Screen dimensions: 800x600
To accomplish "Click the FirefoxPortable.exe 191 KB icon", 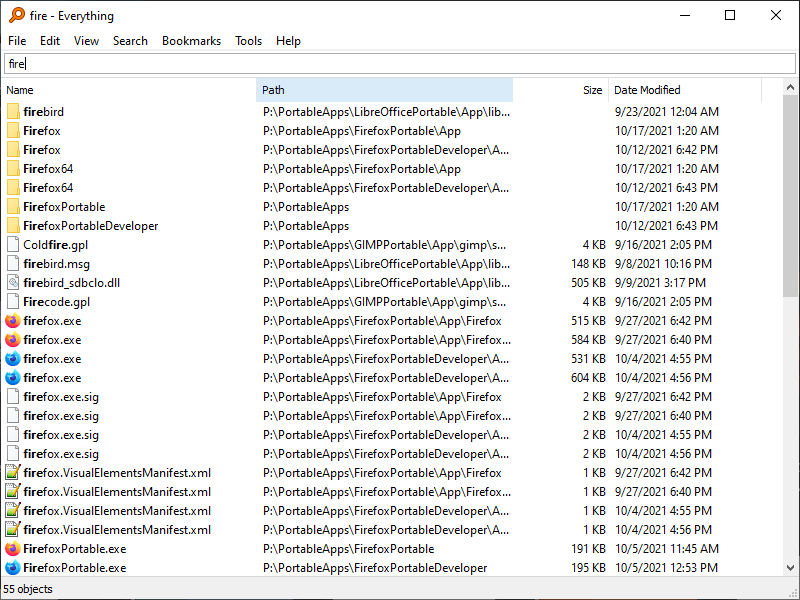I will pyautogui.click(x=13, y=549).
